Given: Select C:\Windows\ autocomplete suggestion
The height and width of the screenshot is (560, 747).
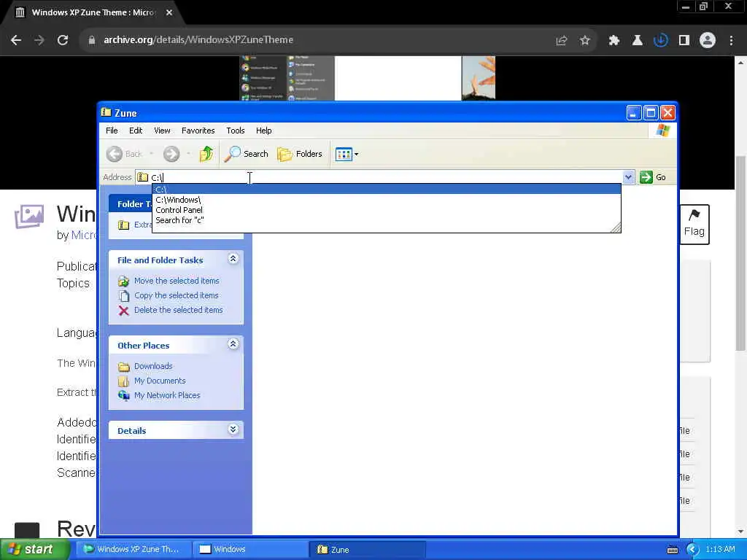Looking at the screenshot, I should pyautogui.click(x=387, y=200).
